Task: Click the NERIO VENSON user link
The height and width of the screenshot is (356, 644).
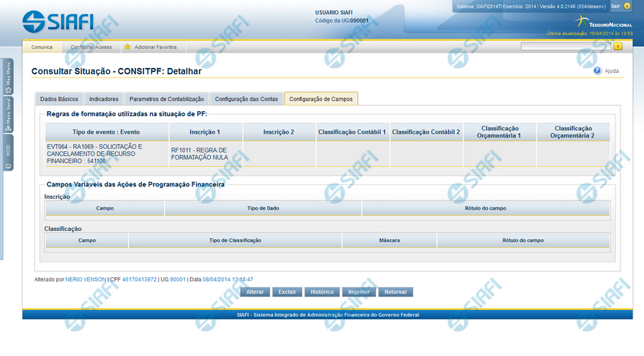Action: tap(86, 279)
